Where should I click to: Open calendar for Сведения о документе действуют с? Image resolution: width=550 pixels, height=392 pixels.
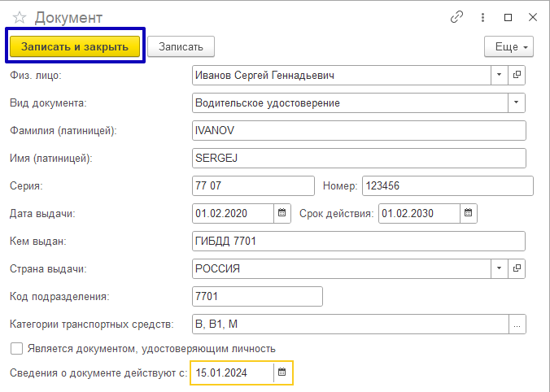point(282,372)
